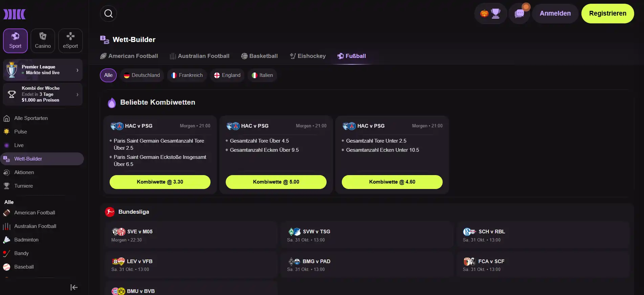Screen dimensions: 644x295
Task: Open the BMG v PAD match card
Action: pyautogui.click(x=367, y=265)
